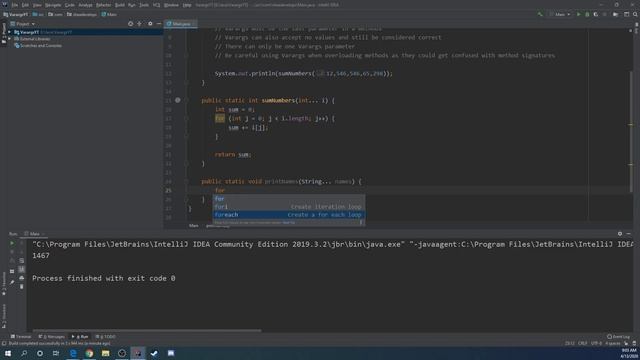
Task: Open the View menu
Action: 37,5
